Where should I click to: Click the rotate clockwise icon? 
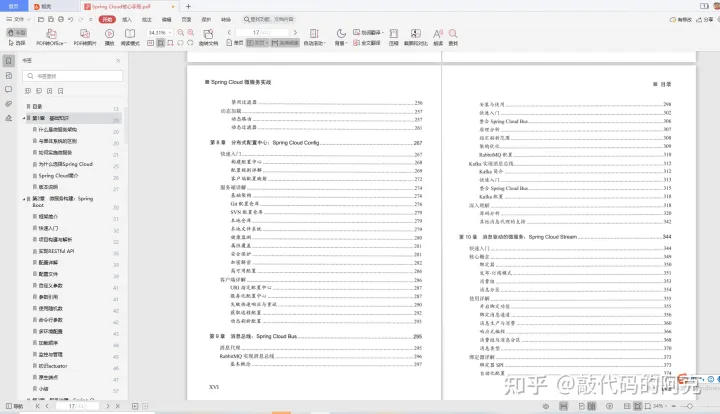190,43
